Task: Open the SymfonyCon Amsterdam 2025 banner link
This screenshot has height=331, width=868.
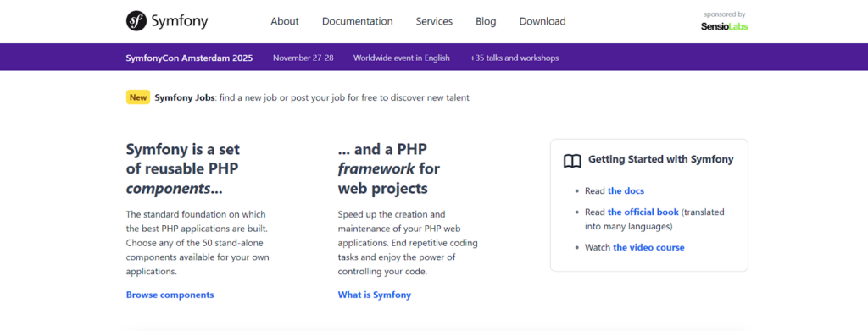Action: click(189, 58)
